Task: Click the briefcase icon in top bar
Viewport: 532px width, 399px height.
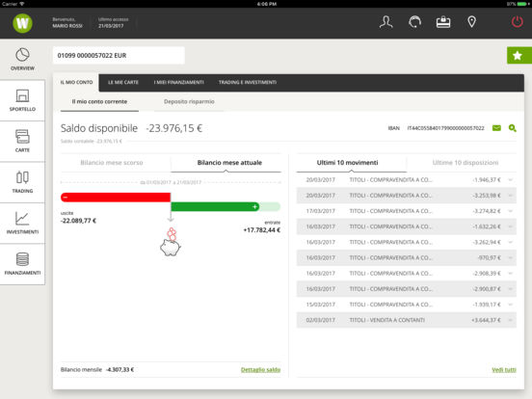Action: click(x=443, y=22)
